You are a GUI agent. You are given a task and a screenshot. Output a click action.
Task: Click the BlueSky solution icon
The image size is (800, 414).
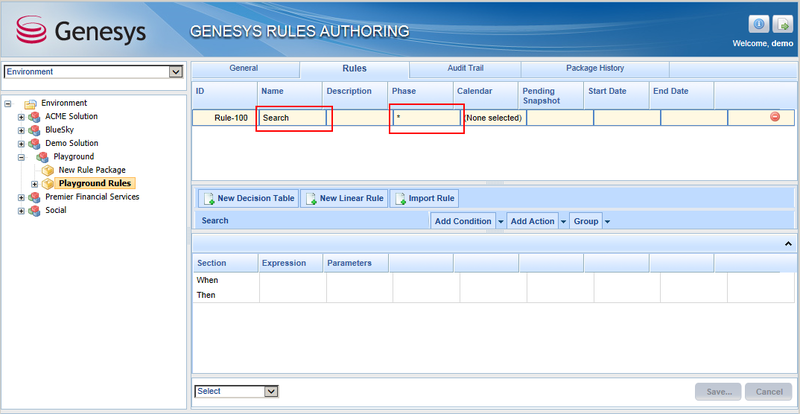34,130
